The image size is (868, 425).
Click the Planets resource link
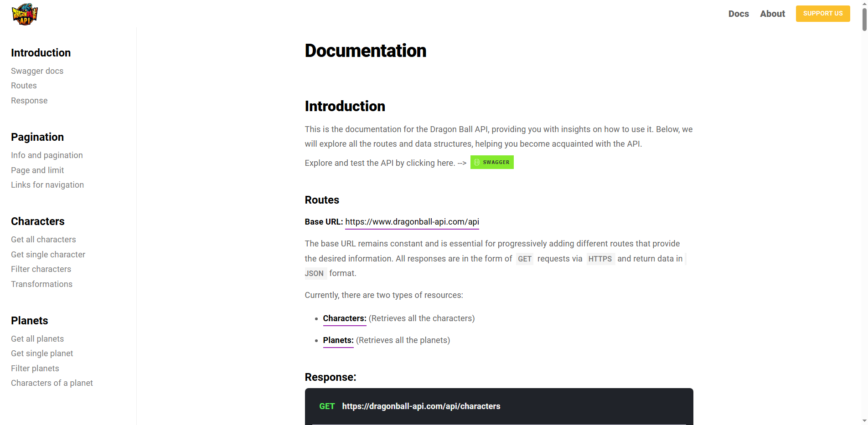click(338, 340)
